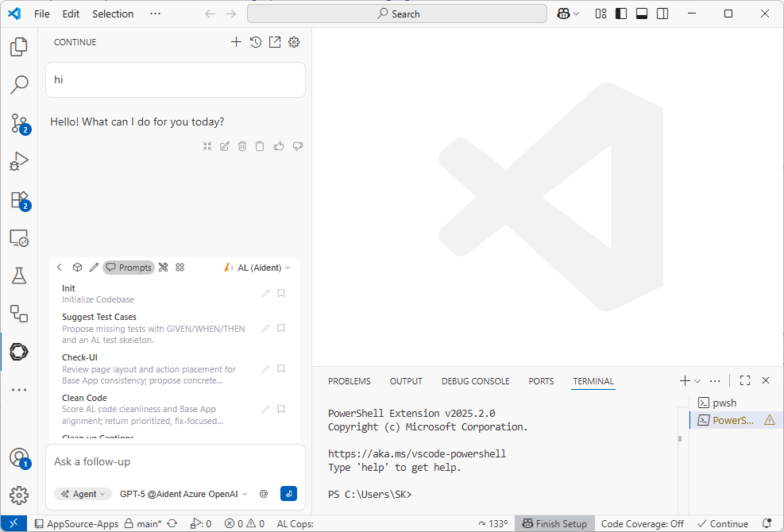Give a thumbs up to the chat response
Screen dimensions: 784x532
280,146
